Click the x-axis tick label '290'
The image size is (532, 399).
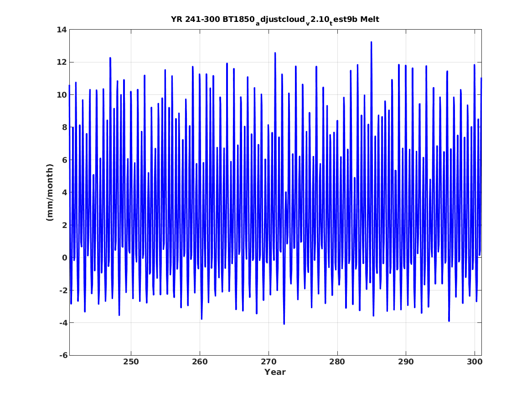point(406,362)
